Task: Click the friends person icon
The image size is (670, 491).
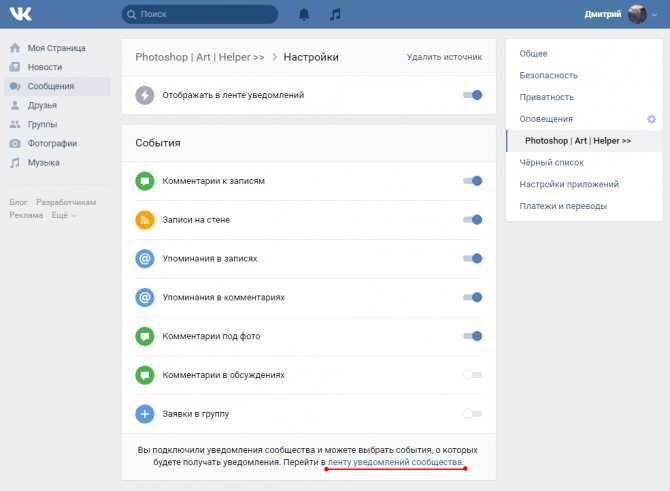Action: coord(15,105)
